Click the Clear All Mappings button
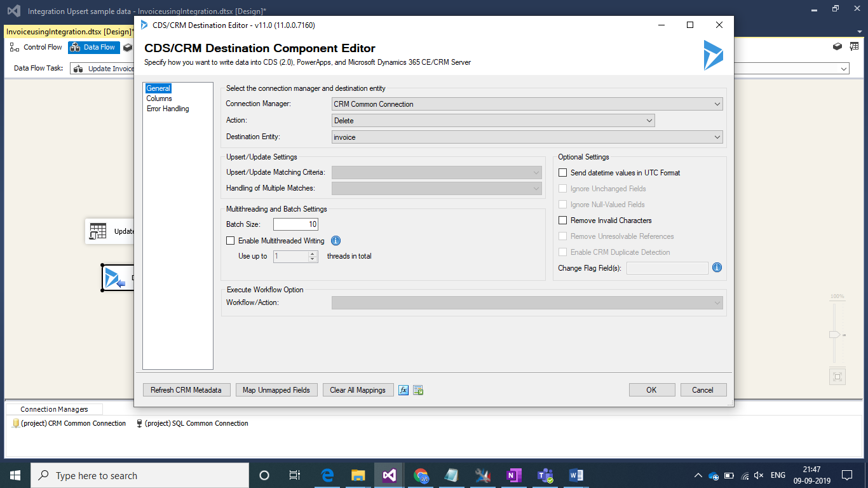This screenshot has height=488, width=868. [358, 390]
